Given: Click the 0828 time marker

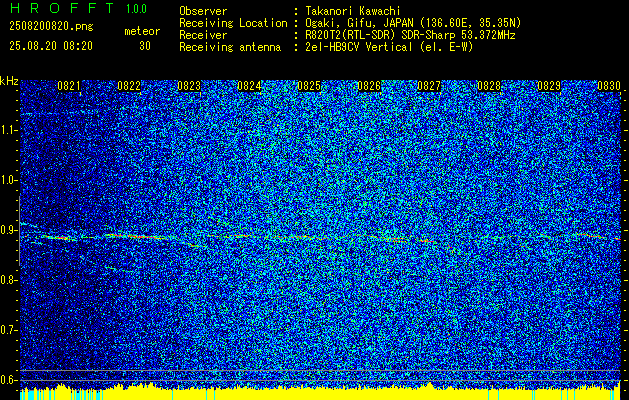Looking at the screenshot, I should [x=489, y=86].
